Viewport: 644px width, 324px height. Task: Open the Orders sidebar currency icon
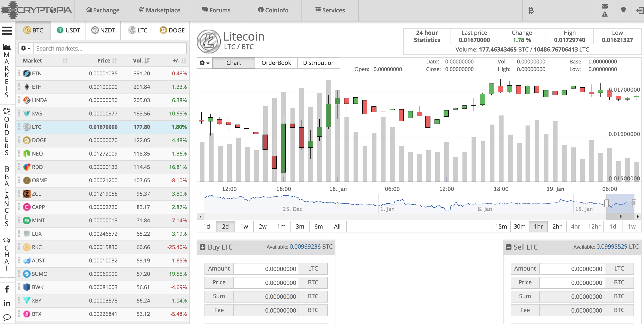[7, 111]
